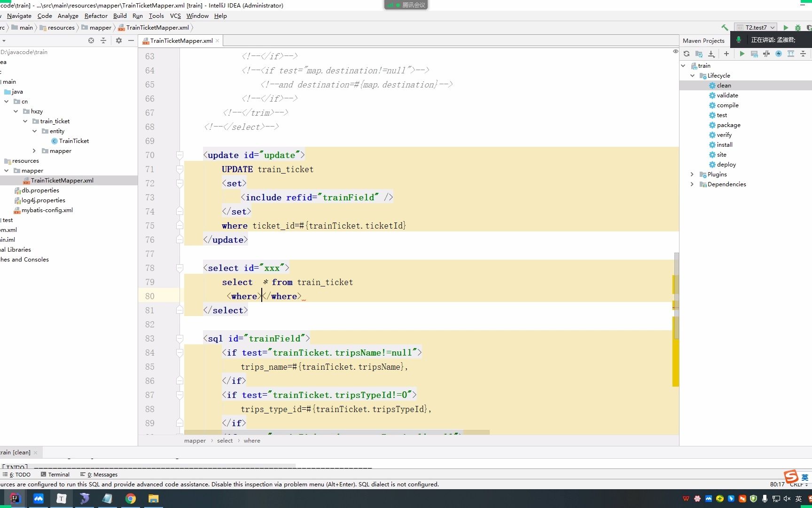Open the VCS menu
The height and width of the screenshot is (508, 812).
pyautogui.click(x=175, y=16)
